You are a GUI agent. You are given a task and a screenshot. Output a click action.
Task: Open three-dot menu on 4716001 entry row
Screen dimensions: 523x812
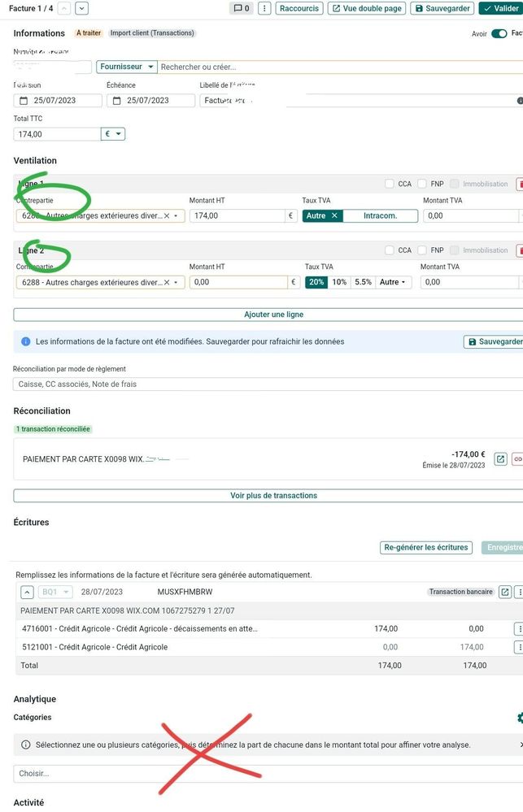pyautogui.click(x=519, y=628)
